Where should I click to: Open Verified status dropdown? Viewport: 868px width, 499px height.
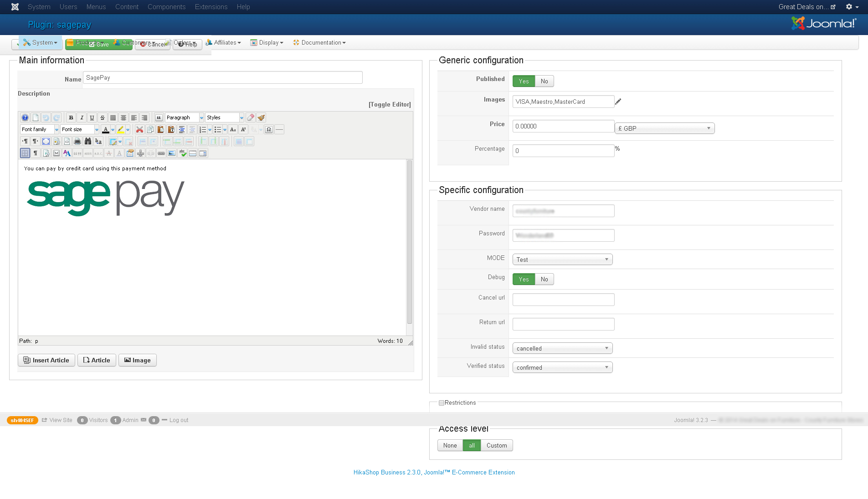(x=563, y=367)
